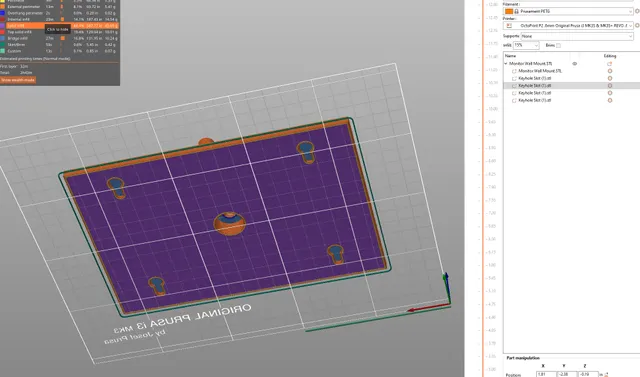Select the first Keyhole Slot part
Screen dimensions: 640x377
point(535,78)
